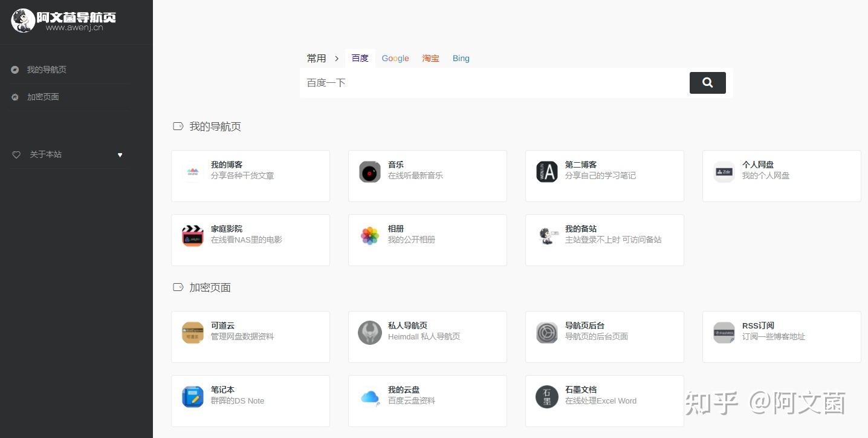Switch to the Google search tab
The width and height of the screenshot is (868, 438).
(395, 58)
